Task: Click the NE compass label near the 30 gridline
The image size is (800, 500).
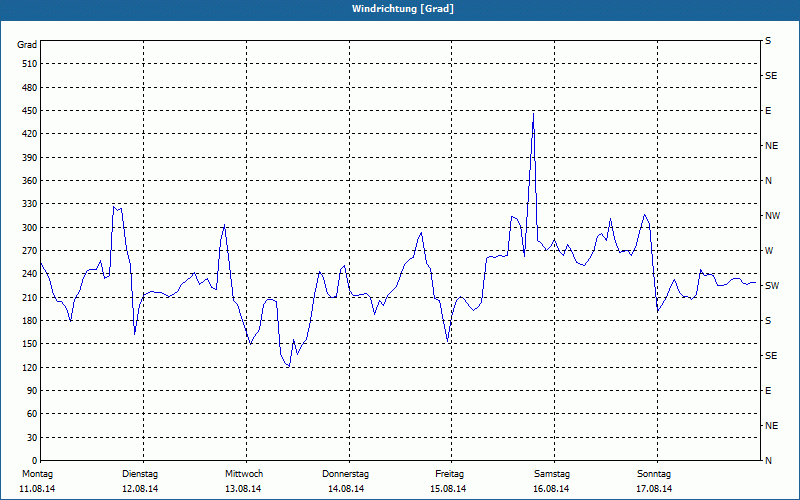Action: coord(771,426)
